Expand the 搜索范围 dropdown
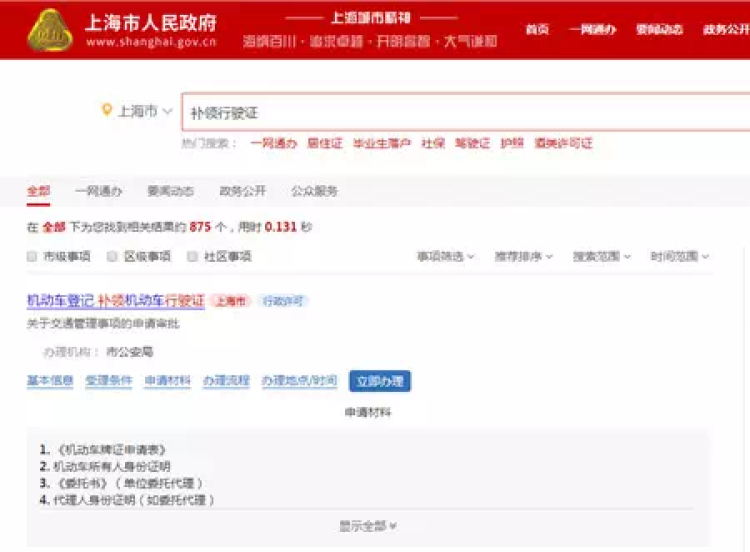750x552 pixels. pyautogui.click(x=602, y=256)
